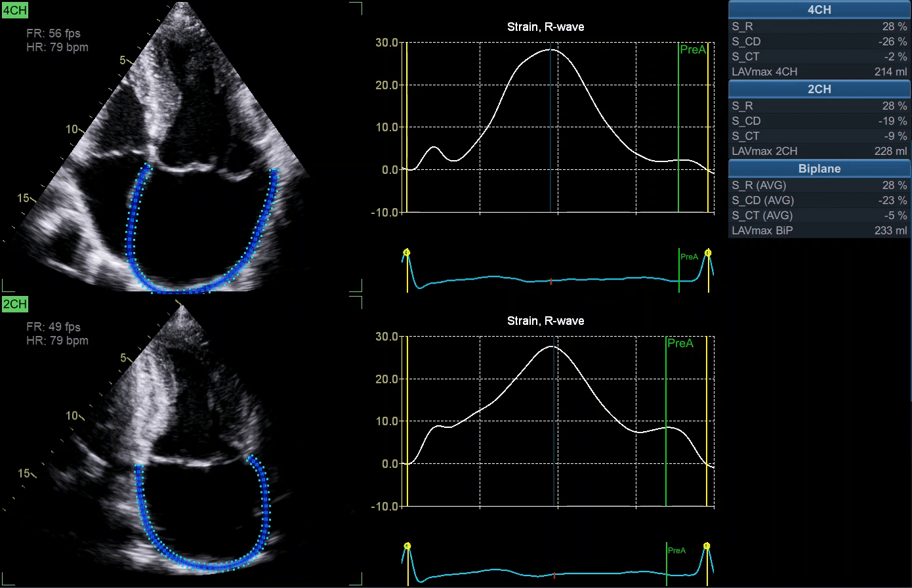Viewport: 912px width, 588px height.
Task: Click the red tick marker on 4CH ECG
Action: click(551, 282)
